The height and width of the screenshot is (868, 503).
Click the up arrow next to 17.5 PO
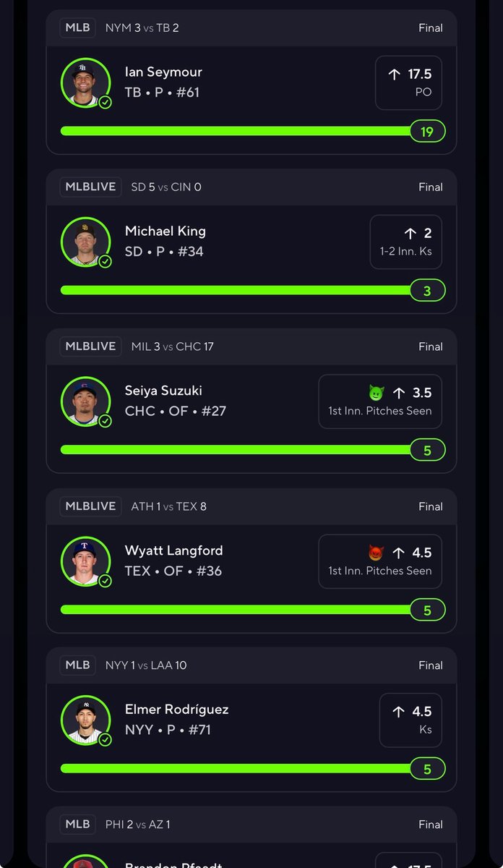pyautogui.click(x=395, y=74)
